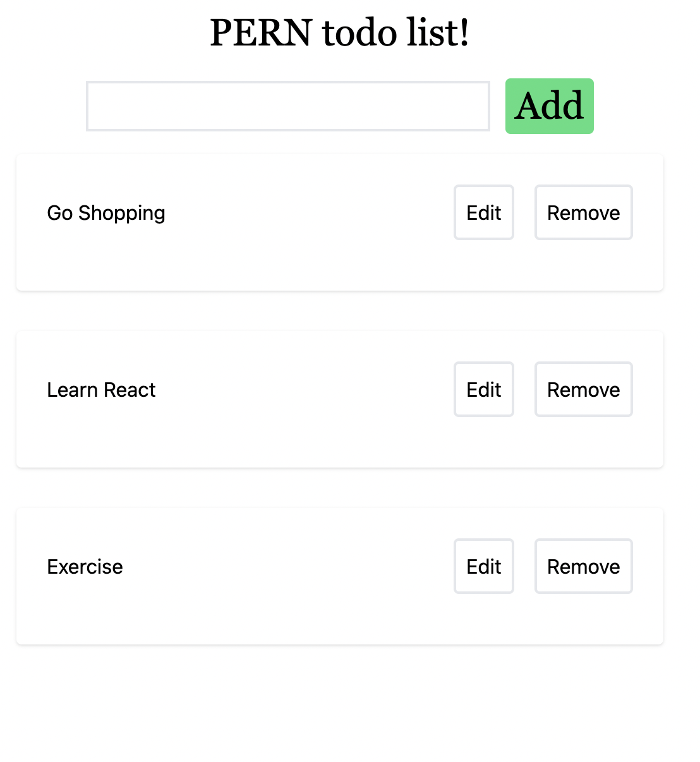The width and height of the screenshot is (700, 762).
Task: Select the Learn React todo text
Action: tap(101, 389)
